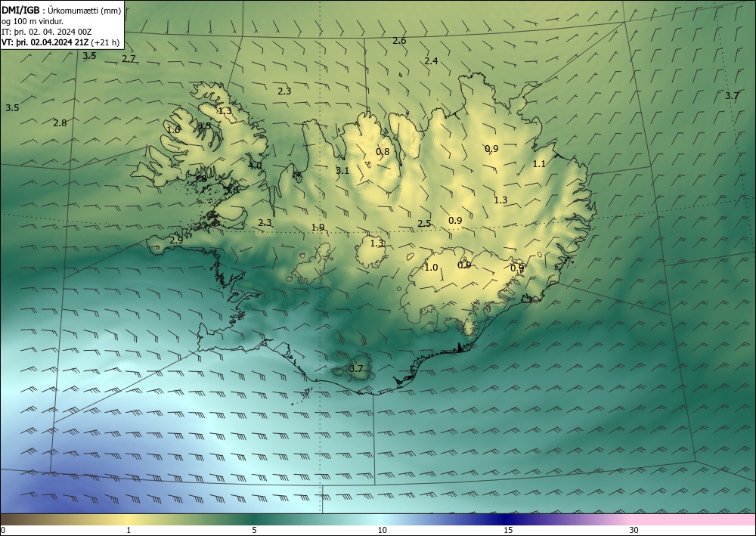Click the '30' tick label of the colour scale
Image resolution: width=756 pixels, height=536 pixels.
point(634,531)
